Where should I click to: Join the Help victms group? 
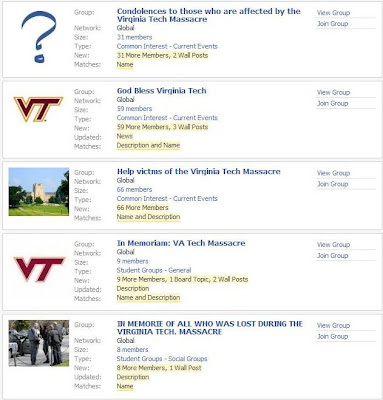pyautogui.click(x=332, y=184)
